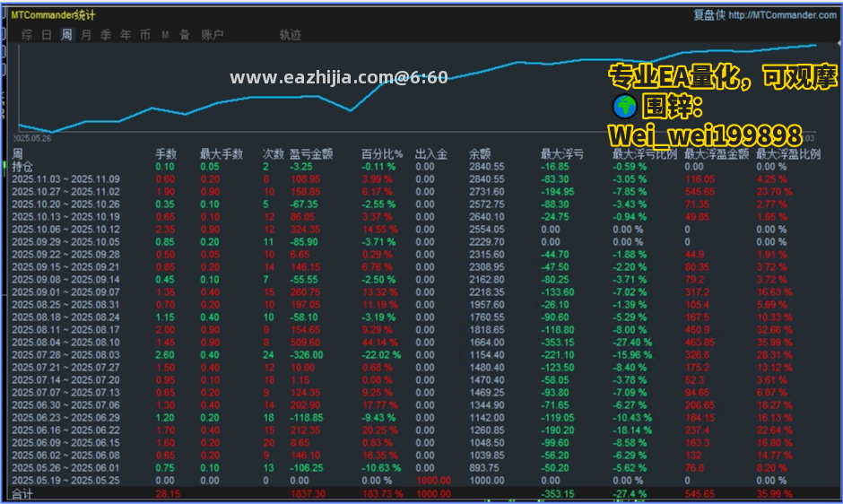Click the 2025.05.26 chart date label
843x504 pixels.
point(32,138)
